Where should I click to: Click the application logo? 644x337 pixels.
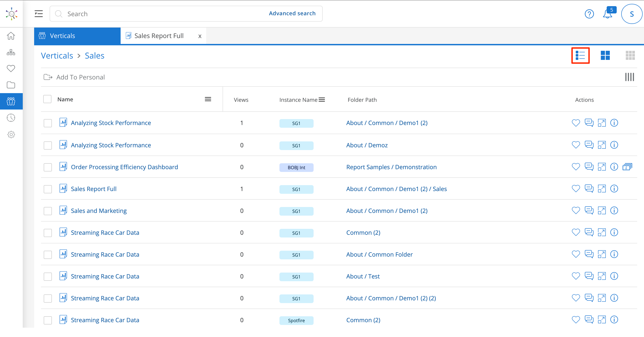[12, 14]
